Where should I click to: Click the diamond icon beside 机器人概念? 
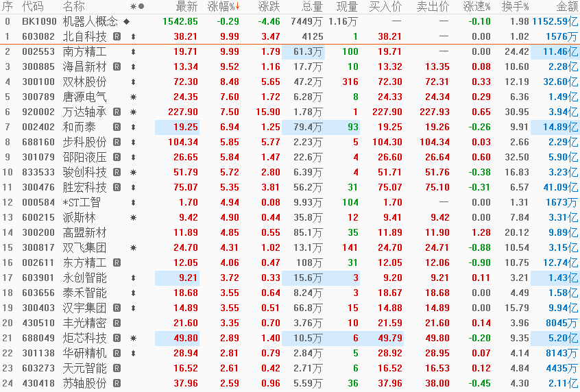126,21
